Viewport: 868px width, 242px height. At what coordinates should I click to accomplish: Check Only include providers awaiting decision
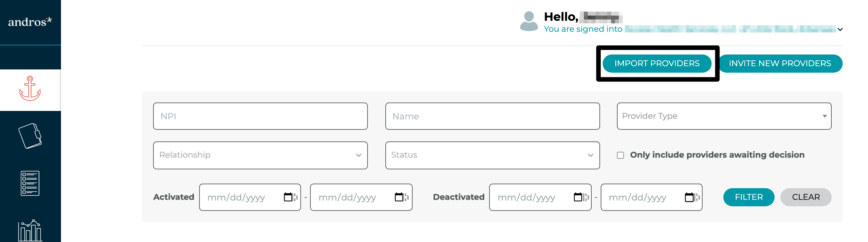coord(620,155)
